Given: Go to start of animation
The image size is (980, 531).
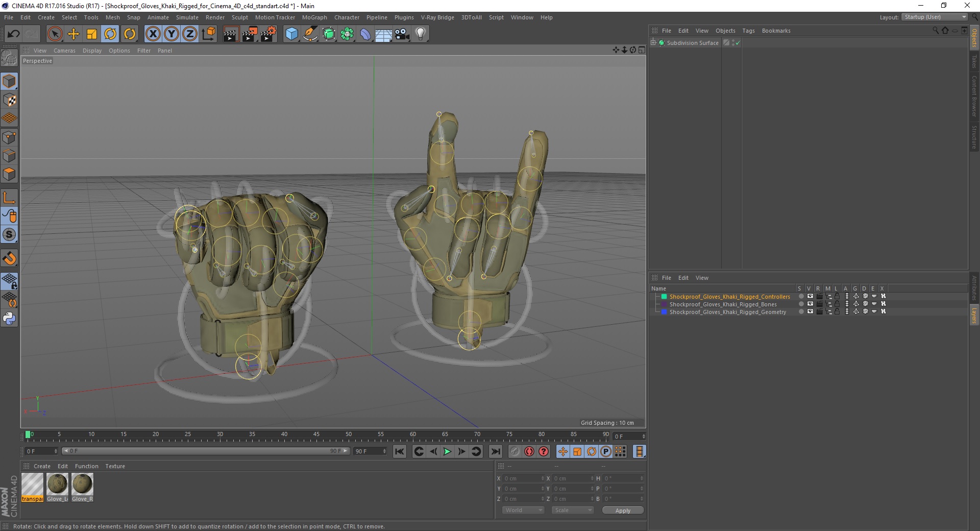Looking at the screenshot, I should [400, 451].
